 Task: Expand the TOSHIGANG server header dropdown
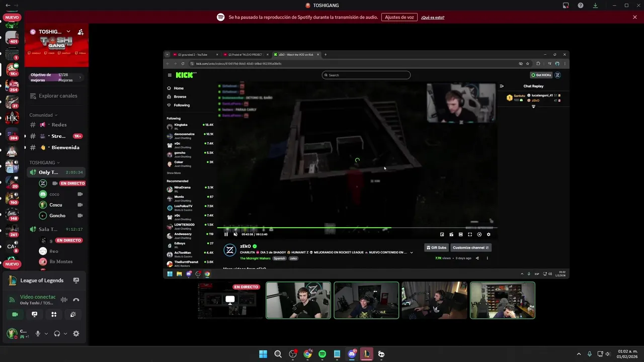click(68, 32)
